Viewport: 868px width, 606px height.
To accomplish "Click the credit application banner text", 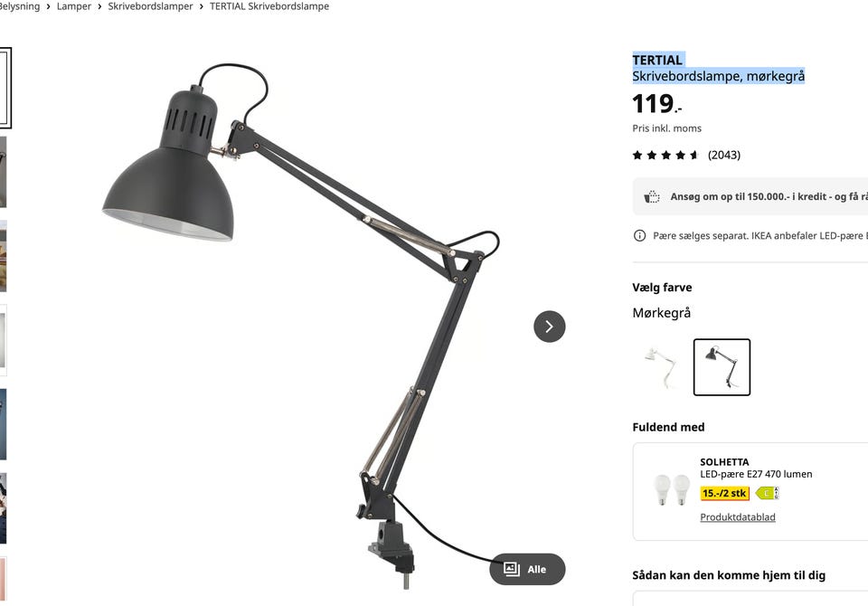I will click(x=769, y=196).
